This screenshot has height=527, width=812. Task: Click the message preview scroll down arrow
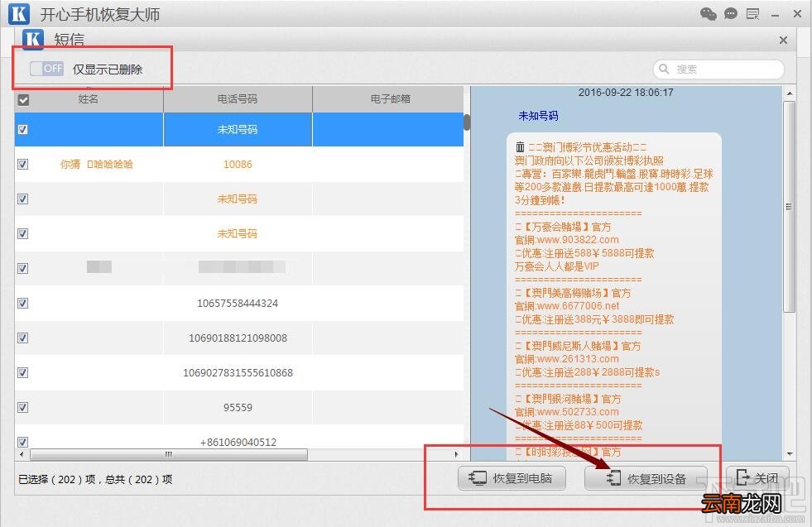[x=789, y=454]
